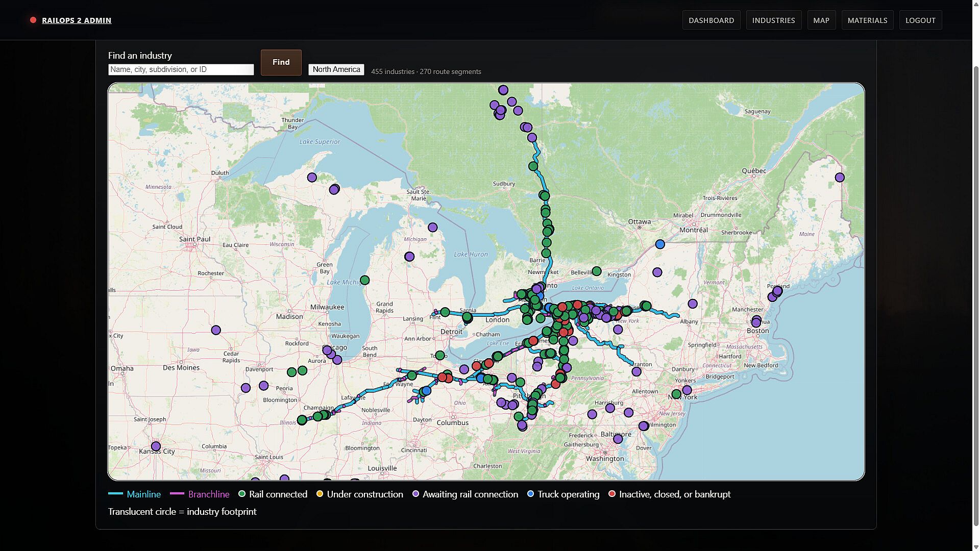This screenshot has height=551, width=980.
Task: Select the purple marker west of Cedar Rapids
Action: 216,330
